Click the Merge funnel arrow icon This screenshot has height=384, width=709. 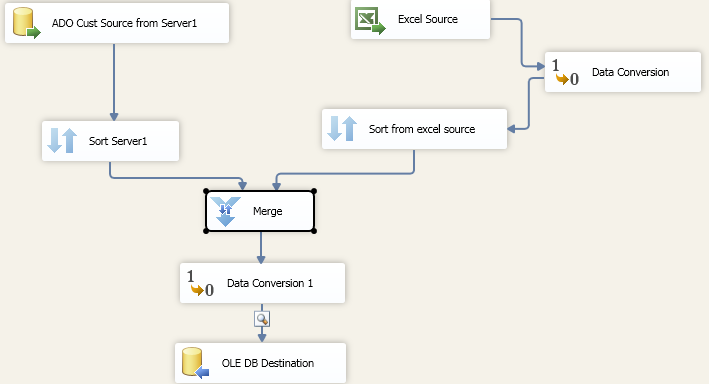(x=225, y=211)
